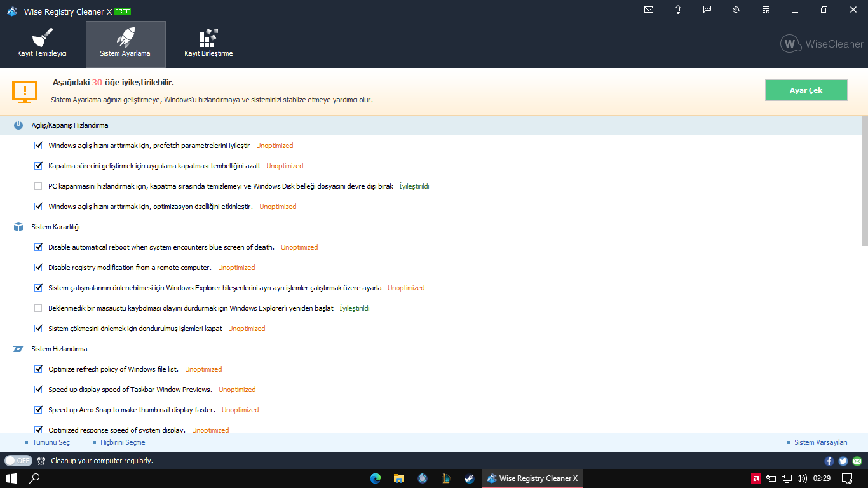This screenshot has height=488, width=868.
Task: Open the mail envelope icon in title bar
Action: [x=649, y=10]
